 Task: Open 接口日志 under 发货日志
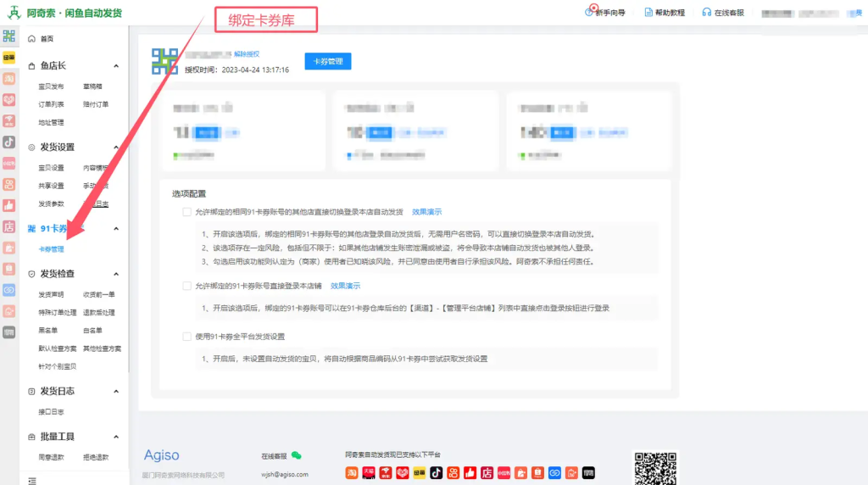(51, 412)
